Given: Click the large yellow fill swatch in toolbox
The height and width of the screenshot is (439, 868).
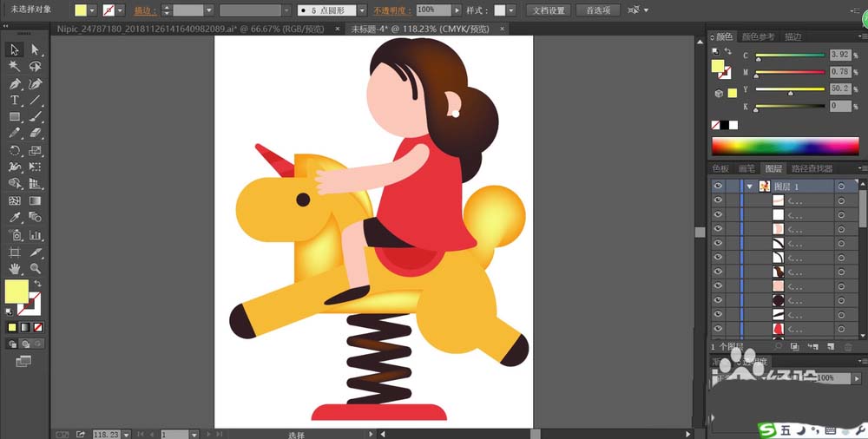Looking at the screenshot, I should (x=16, y=292).
